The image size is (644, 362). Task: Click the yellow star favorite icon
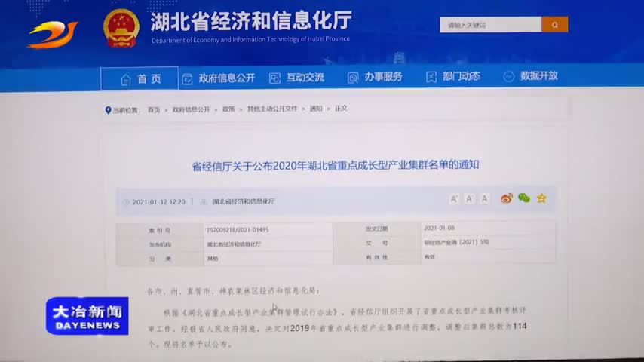pyautogui.click(x=541, y=198)
